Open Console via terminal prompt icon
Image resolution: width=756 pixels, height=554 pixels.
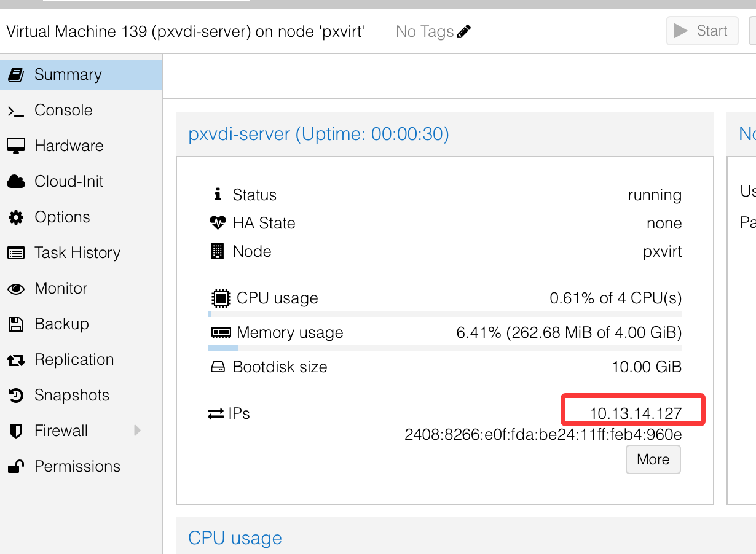pyautogui.click(x=16, y=111)
